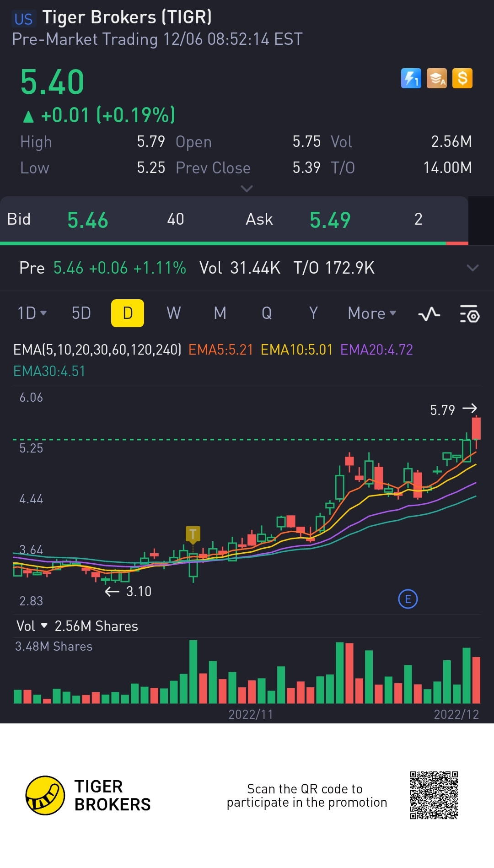Image resolution: width=494 pixels, height=868 pixels.
Task: Switch to the W weekly tab
Action: point(174,313)
